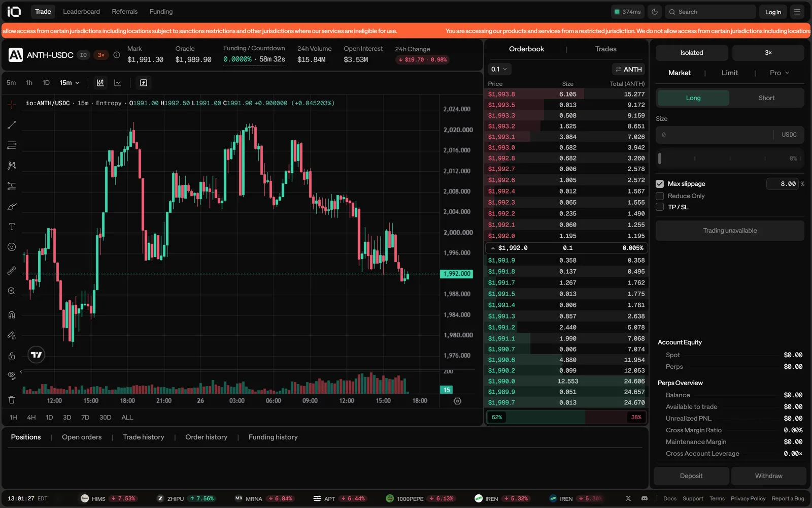Screen dimensions: 812x508
Task: Switch to the Trades tab
Action: pyautogui.click(x=605, y=49)
